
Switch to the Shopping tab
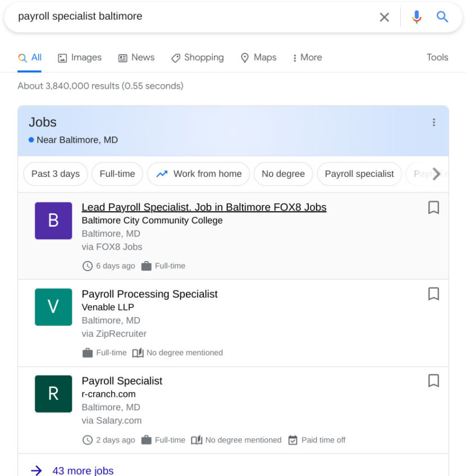[197, 57]
